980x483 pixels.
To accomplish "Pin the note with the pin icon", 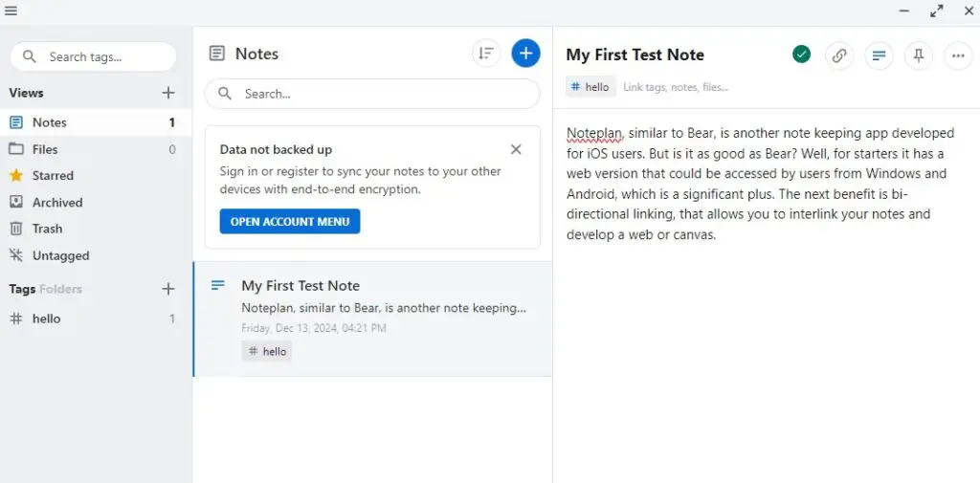I will click(x=918, y=55).
